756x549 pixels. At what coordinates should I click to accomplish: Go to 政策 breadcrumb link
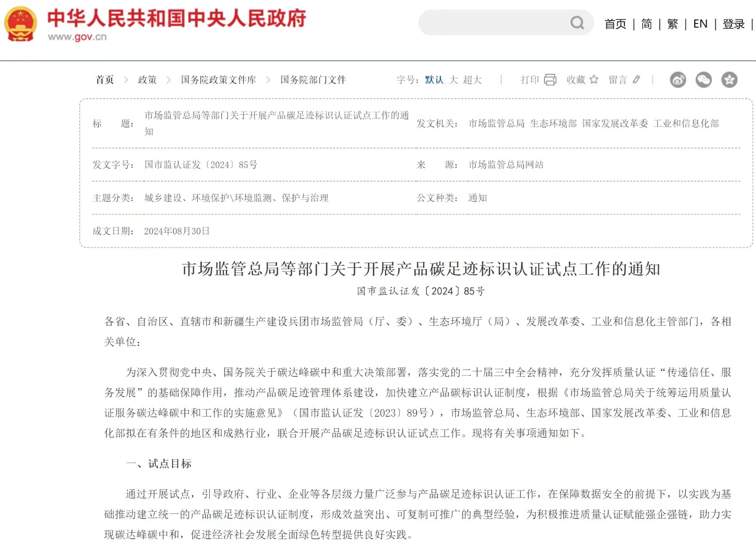(147, 80)
